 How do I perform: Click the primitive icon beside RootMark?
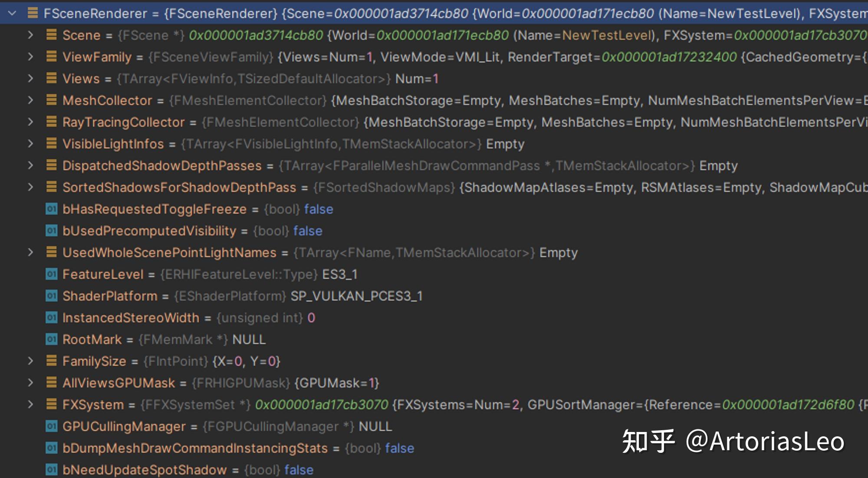51,339
